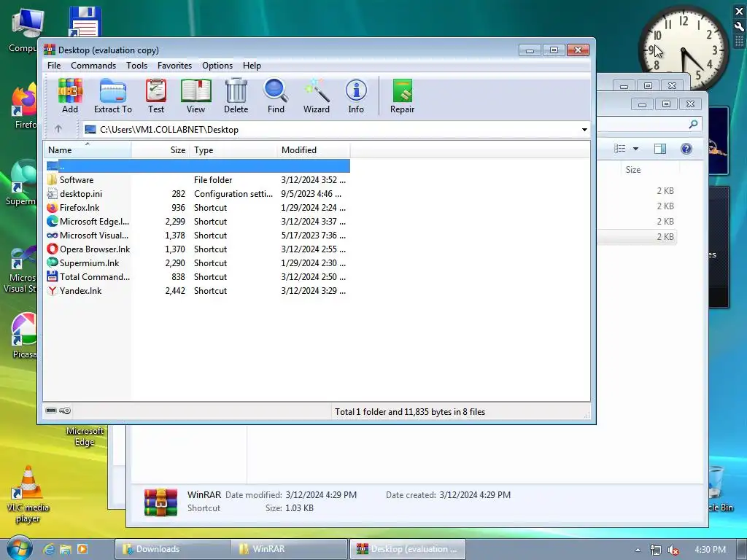
Task: Switch to Downloads taskbar button
Action: tap(172, 549)
